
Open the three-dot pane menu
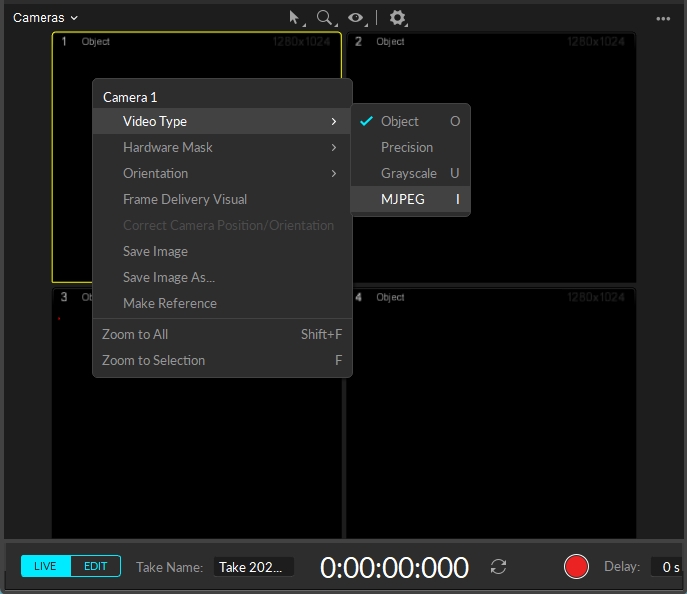point(663,19)
